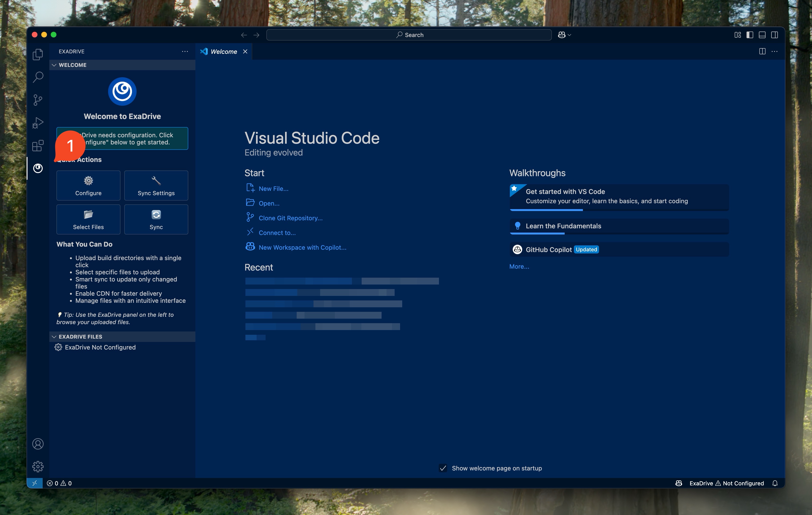Select the ExaDrive activity bar icon
812x515 pixels.
pos(38,168)
